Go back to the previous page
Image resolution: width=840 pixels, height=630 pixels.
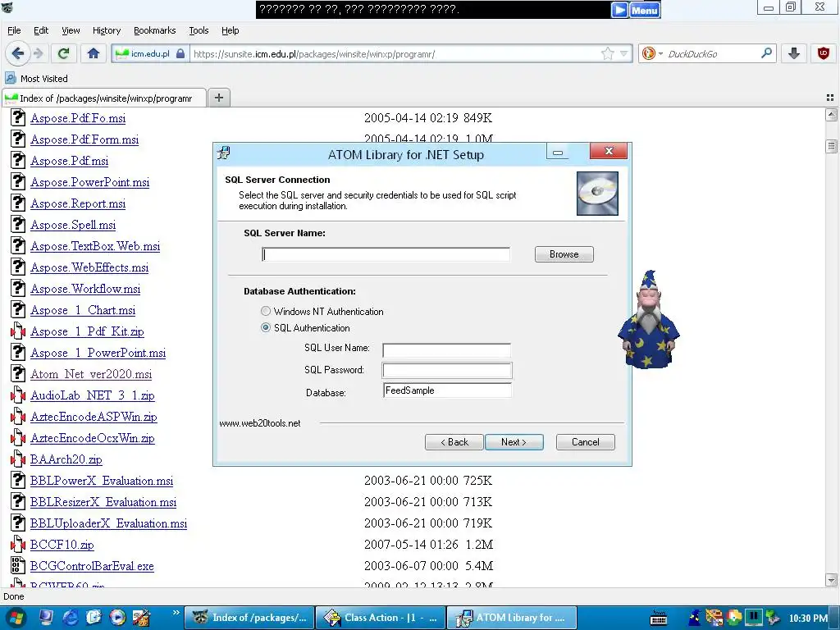pyautogui.click(x=18, y=53)
